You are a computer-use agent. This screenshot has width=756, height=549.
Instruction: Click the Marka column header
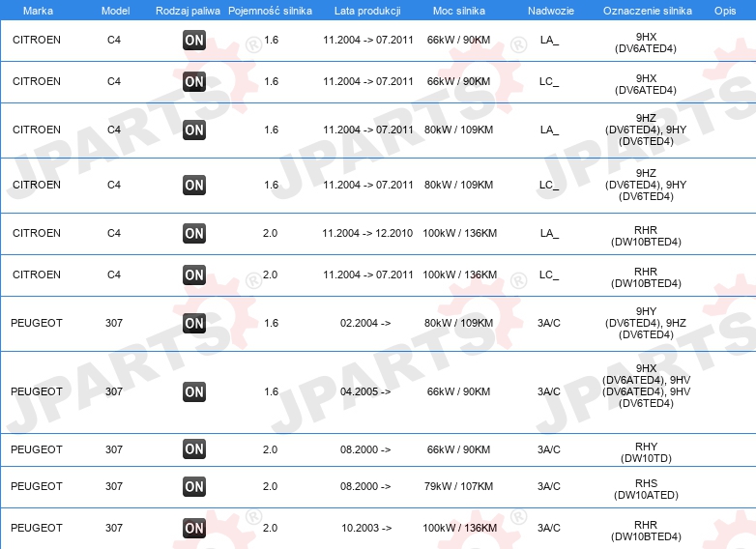(x=38, y=11)
